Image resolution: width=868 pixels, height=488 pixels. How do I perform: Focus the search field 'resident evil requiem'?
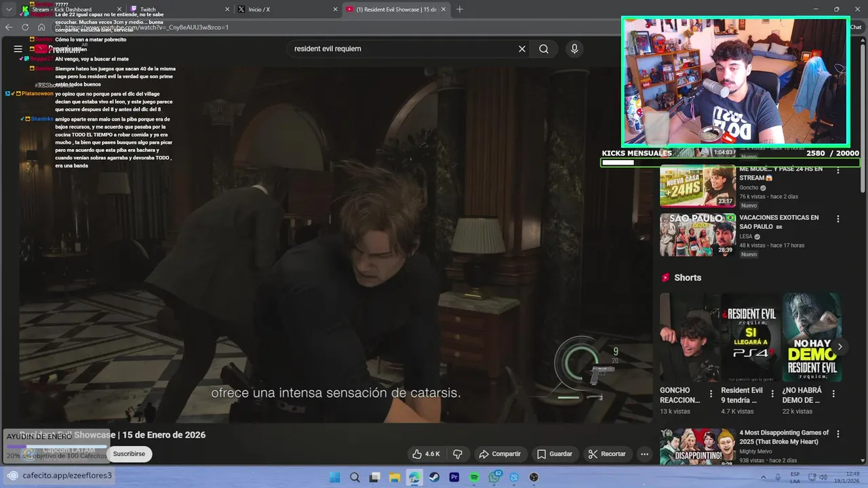tap(403, 49)
